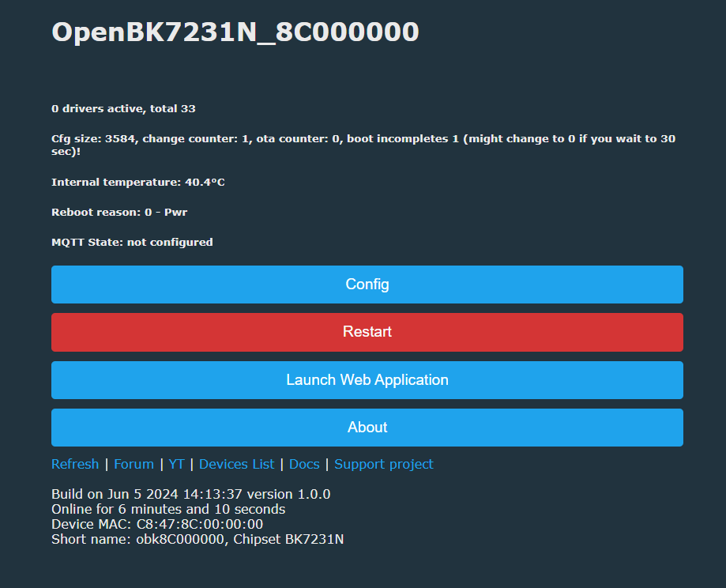The width and height of the screenshot is (726, 588).
Task: Open the Devices List link
Action: (x=236, y=464)
